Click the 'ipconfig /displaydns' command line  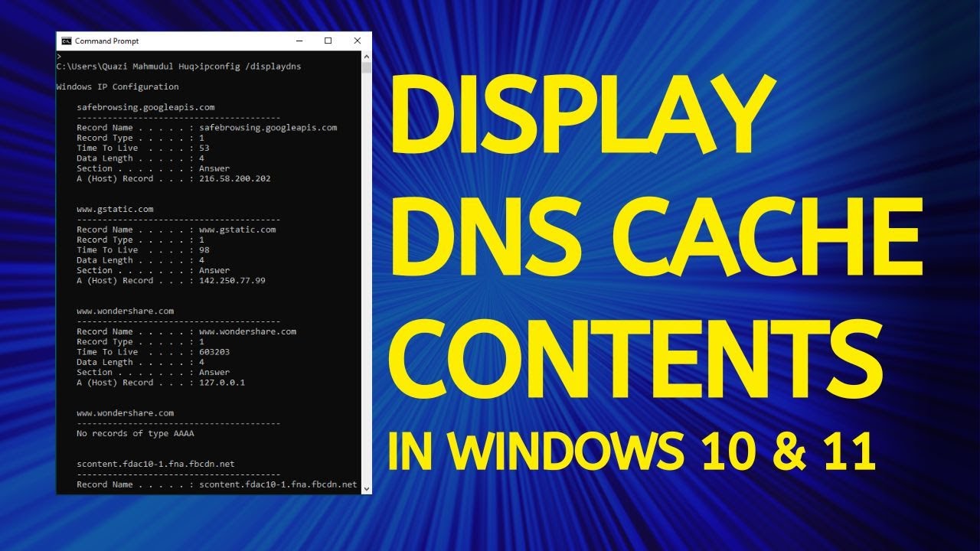coord(179,67)
